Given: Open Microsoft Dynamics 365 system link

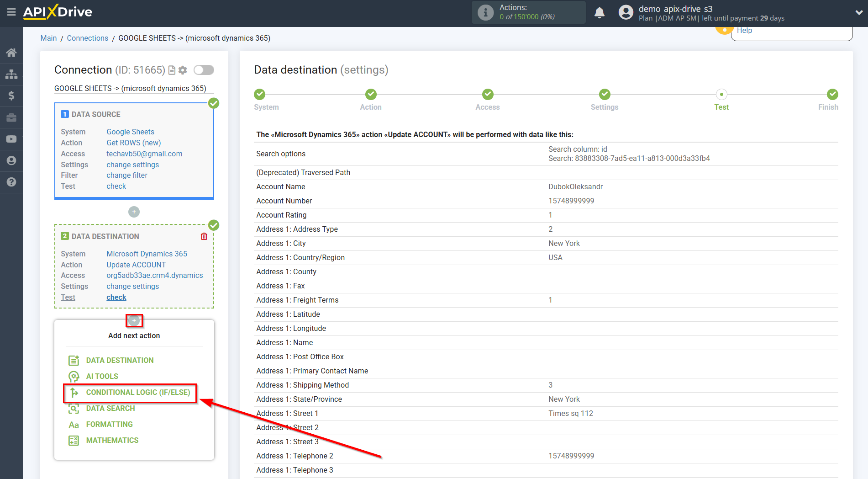Looking at the screenshot, I should pyautogui.click(x=147, y=254).
